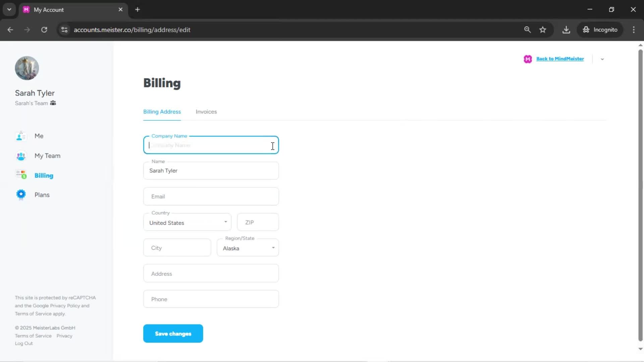Click the MindMeister logo icon at top right

(x=528, y=59)
